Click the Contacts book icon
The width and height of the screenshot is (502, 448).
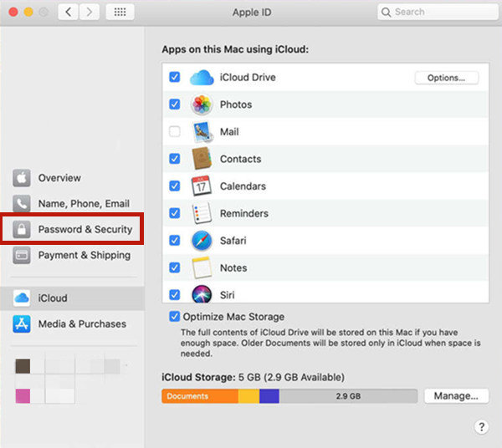tap(202, 159)
